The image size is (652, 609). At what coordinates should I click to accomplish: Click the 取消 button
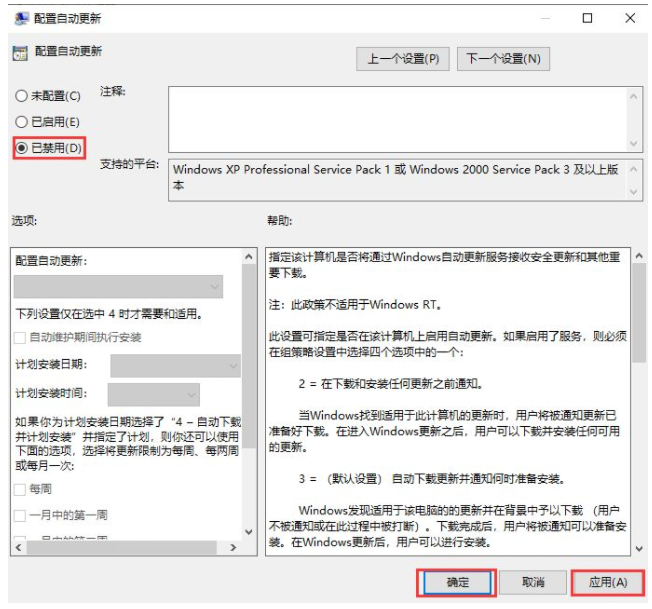533,582
